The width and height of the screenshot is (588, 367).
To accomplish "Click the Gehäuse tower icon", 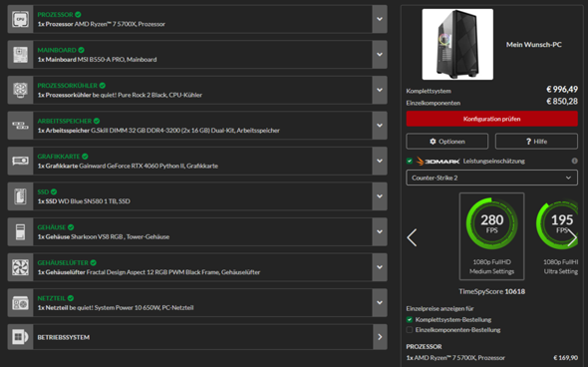I will [20, 232].
